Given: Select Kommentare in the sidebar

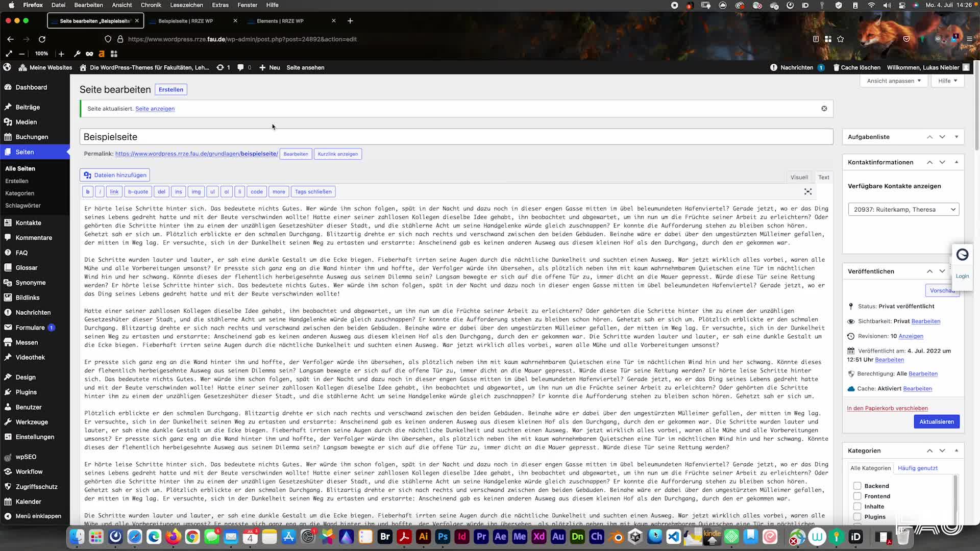Looking at the screenshot, I should click(x=34, y=237).
